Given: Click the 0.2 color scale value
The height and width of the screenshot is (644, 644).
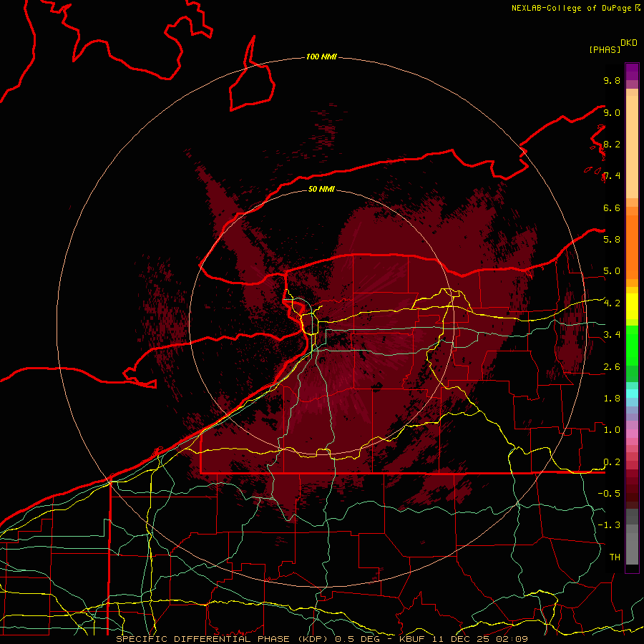Looking at the screenshot, I should 612,462.
